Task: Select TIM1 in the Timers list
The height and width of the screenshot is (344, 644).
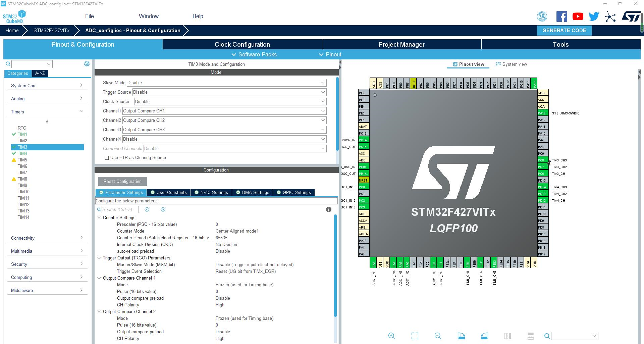Action: pyautogui.click(x=22, y=134)
